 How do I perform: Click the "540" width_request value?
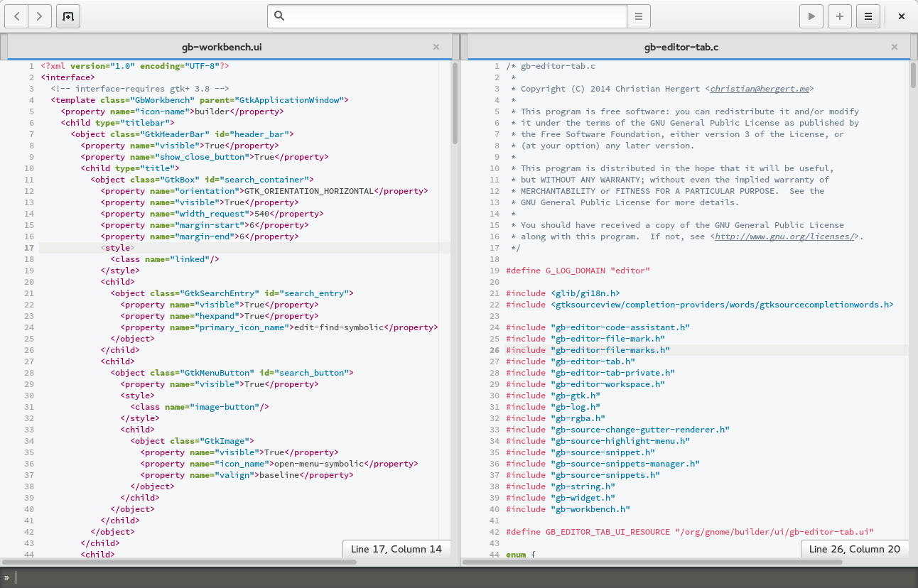(x=262, y=214)
